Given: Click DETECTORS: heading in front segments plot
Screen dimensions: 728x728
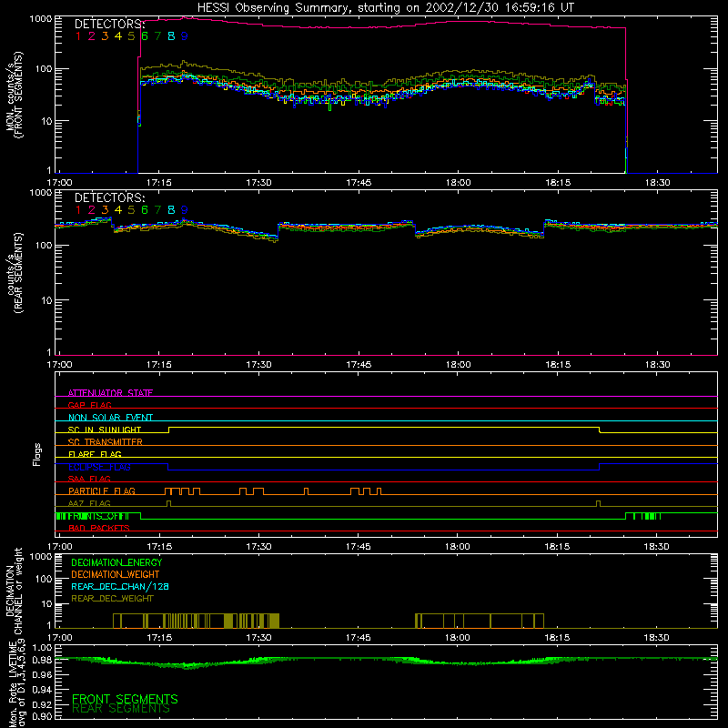Looking at the screenshot, I should pos(109,25).
